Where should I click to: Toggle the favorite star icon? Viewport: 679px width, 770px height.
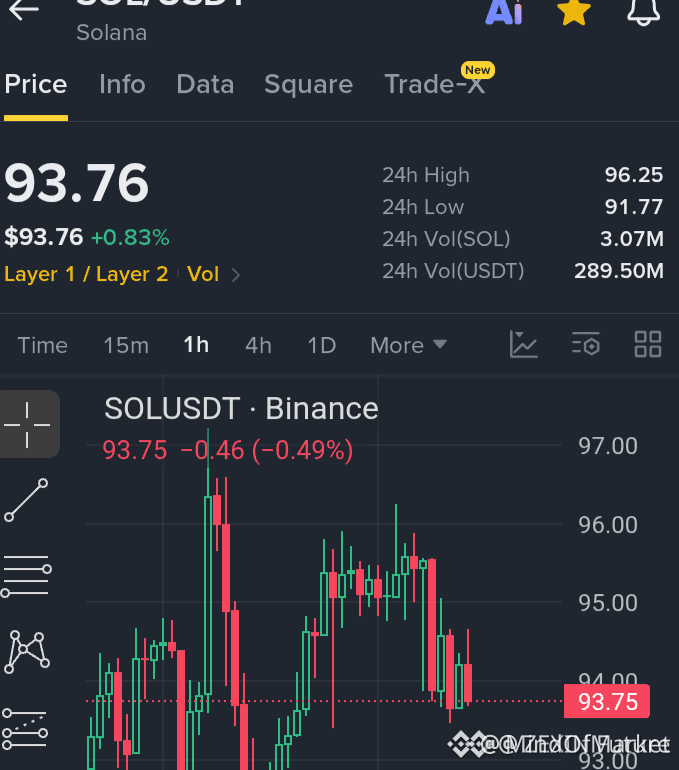point(573,12)
